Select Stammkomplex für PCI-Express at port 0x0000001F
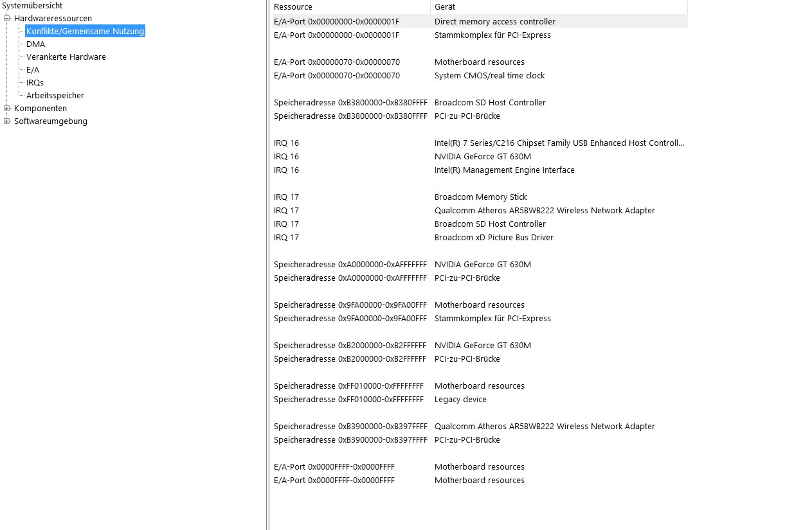 pyautogui.click(x=480, y=35)
